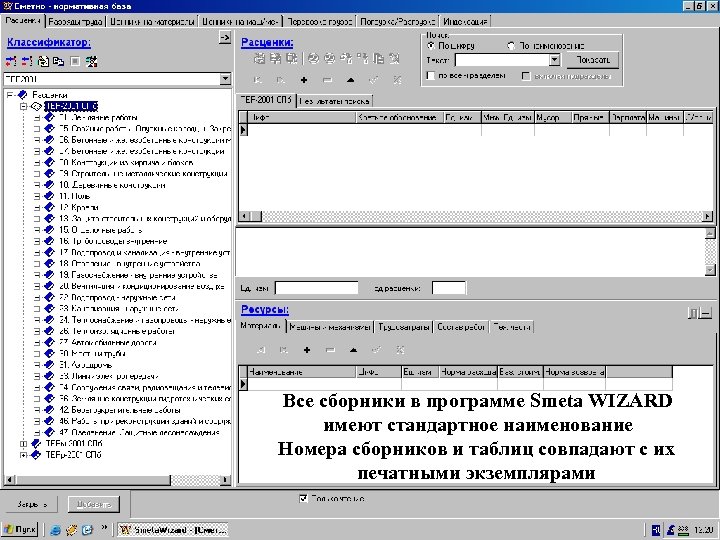This screenshot has width=720, height=540.
Task: Click the third grayed icon in Расценки toolbar
Action: click(292, 58)
